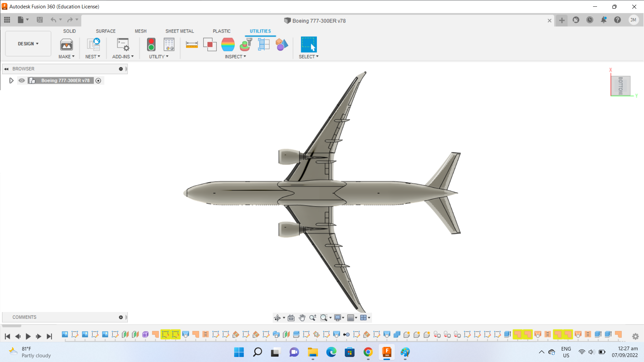
Task: Open Grid and Snaps dropdown
Action: pos(352,318)
